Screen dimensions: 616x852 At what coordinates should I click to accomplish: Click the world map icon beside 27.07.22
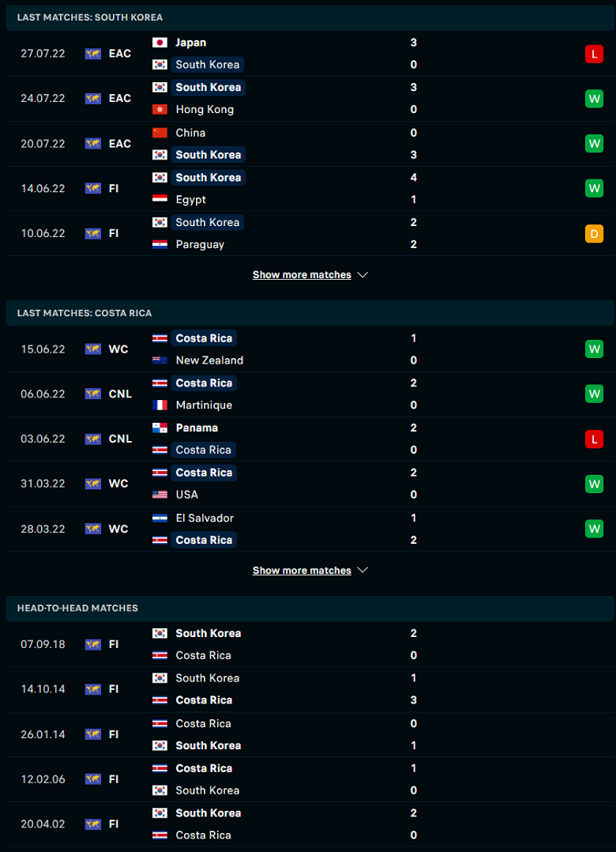click(93, 54)
